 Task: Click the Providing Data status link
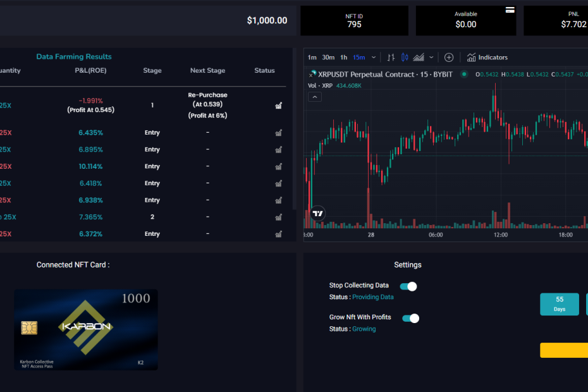click(372, 297)
